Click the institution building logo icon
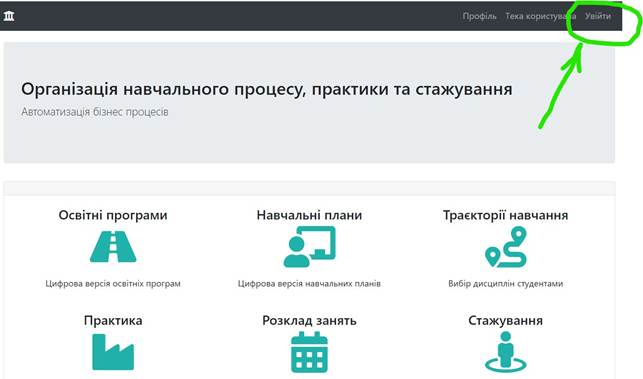 9,16
